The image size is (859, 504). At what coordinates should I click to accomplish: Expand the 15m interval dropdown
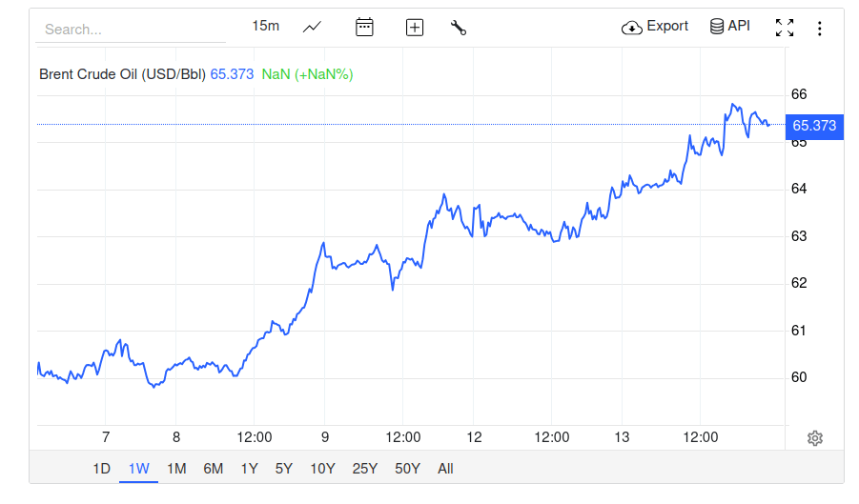[266, 26]
